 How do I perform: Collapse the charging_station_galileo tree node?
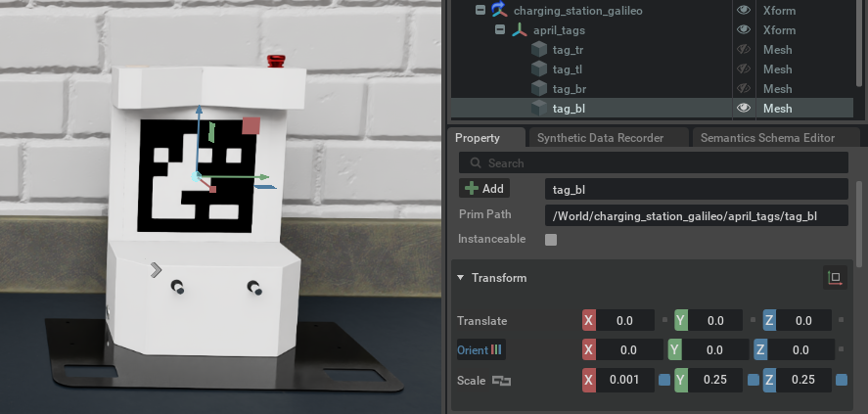[x=480, y=10]
